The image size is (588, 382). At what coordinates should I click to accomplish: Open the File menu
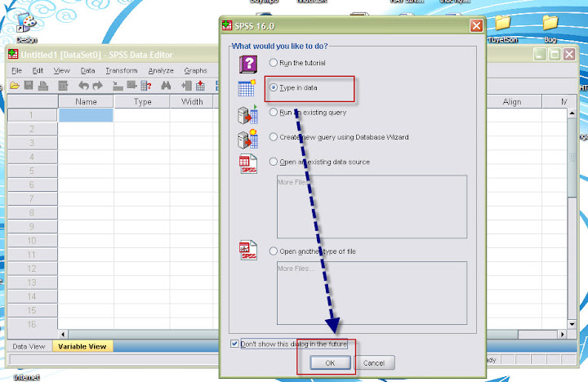[16, 70]
